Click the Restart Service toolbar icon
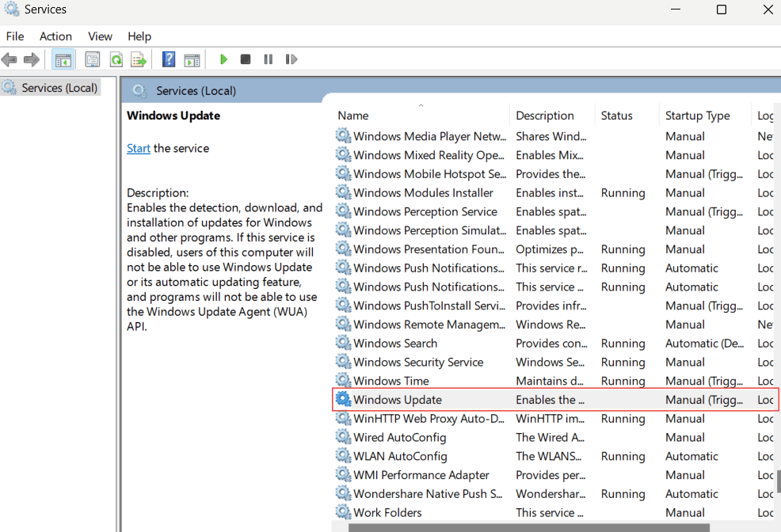This screenshot has height=532, width=781. [x=291, y=59]
